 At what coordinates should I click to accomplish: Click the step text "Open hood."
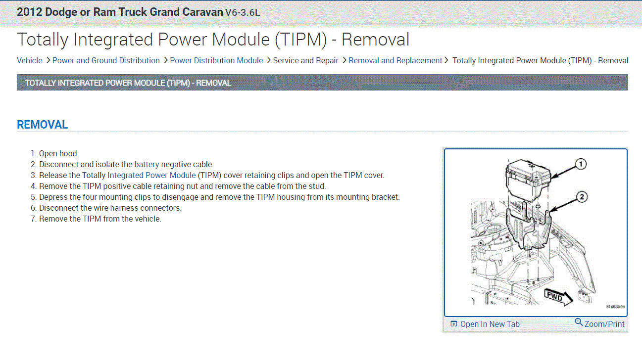point(59,153)
